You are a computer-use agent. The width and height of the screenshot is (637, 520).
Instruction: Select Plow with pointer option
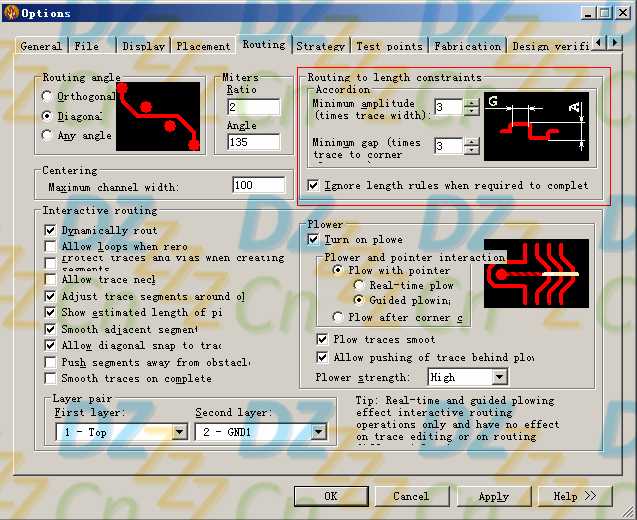tap(337, 270)
